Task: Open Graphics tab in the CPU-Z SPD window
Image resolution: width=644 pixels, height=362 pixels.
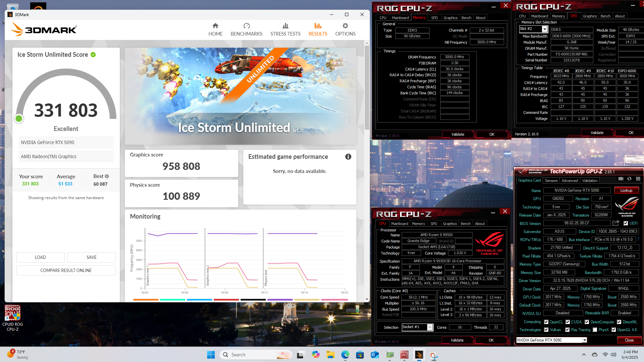Action: (590, 16)
